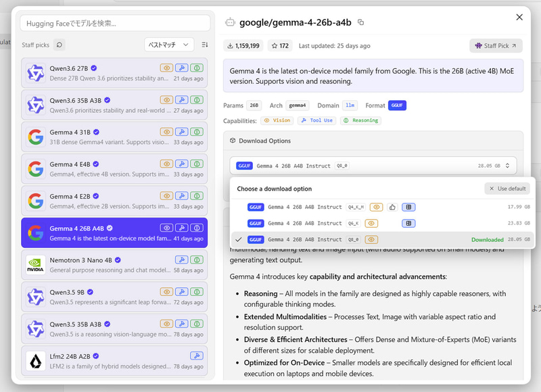The width and height of the screenshot is (541, 392).
Task: Click the reasoning badge on Gemma 4 E4B
Action: (197, 164)
